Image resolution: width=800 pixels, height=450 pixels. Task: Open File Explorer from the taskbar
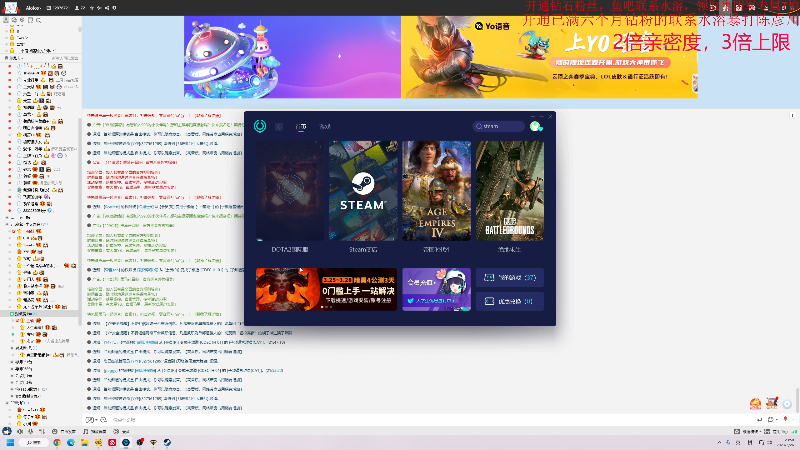click(x=85, y=442)
